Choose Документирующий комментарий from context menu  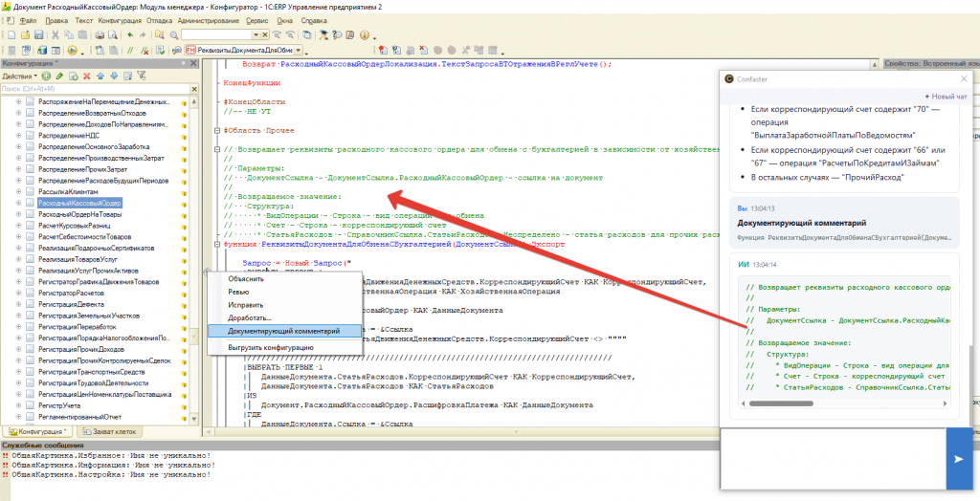[282, 330]
